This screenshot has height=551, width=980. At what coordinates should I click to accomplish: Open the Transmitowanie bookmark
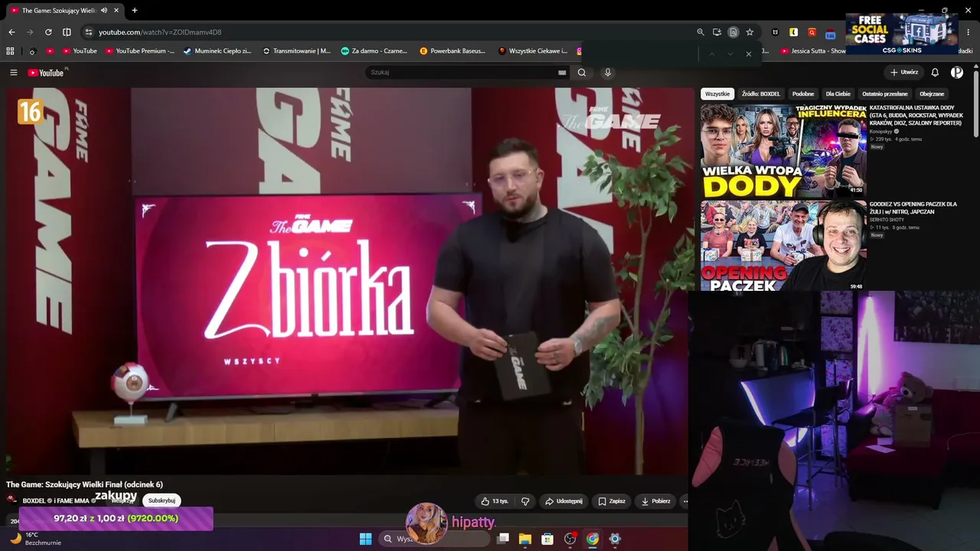[297, 51]
